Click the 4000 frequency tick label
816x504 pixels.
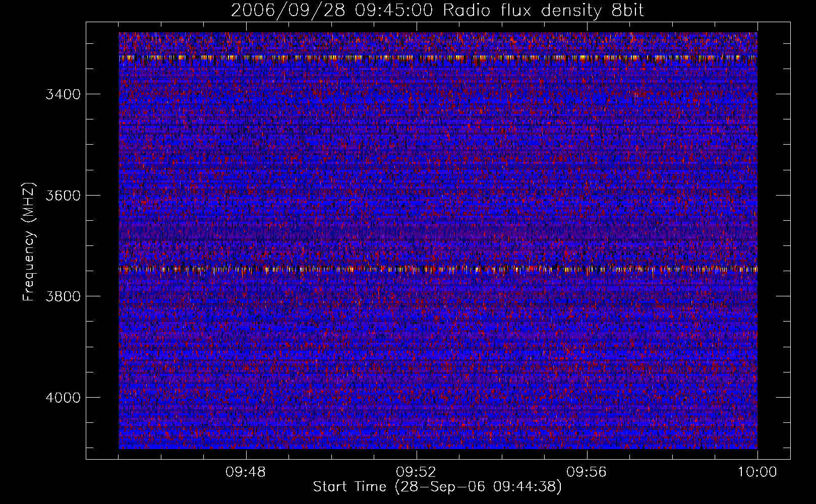[63, 398]
